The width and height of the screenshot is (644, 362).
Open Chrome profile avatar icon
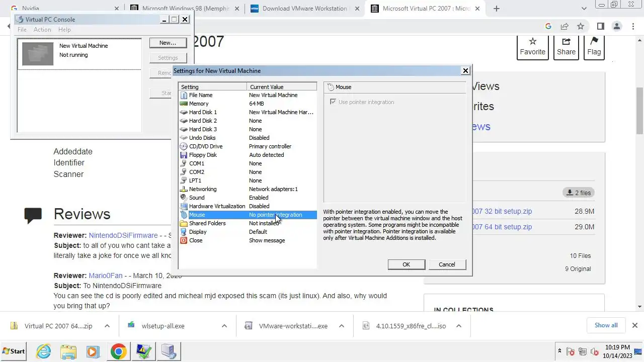(617, 26)
